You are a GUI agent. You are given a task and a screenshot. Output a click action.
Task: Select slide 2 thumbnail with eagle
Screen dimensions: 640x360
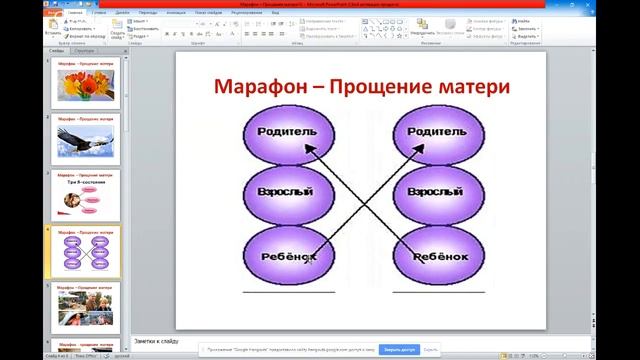[x=86, y=140]
